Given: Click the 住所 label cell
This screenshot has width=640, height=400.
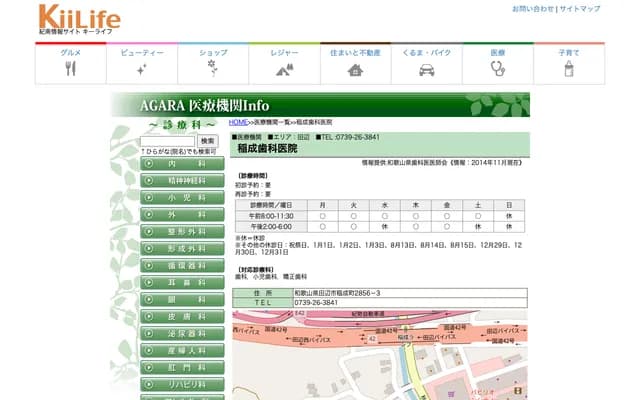Looking at the screenshot, I should (x=263, y=293).
